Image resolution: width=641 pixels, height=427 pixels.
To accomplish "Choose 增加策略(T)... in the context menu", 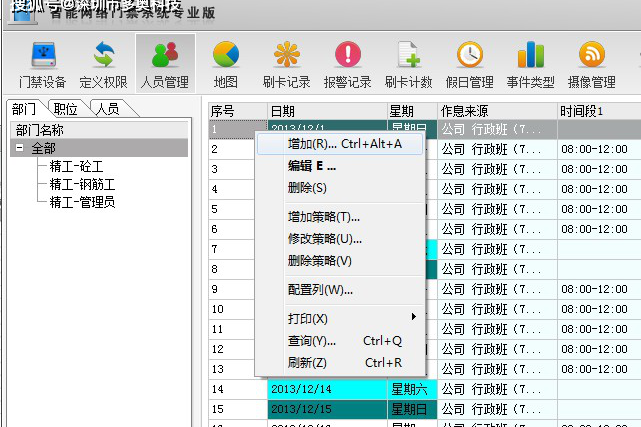I will tap(340, 217).
